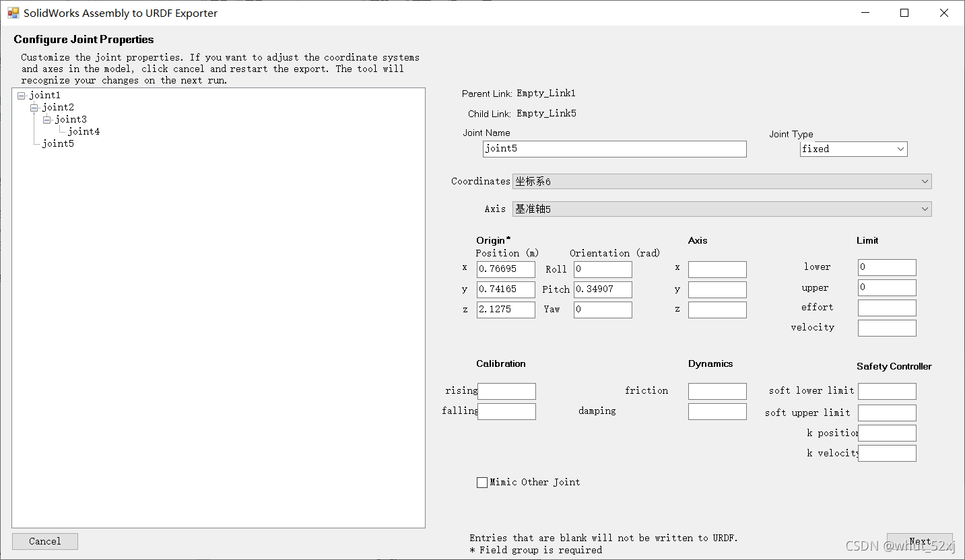Click the Calibration rising field
The height and width of the screenshot is (560, 965).
pos(506,391)
